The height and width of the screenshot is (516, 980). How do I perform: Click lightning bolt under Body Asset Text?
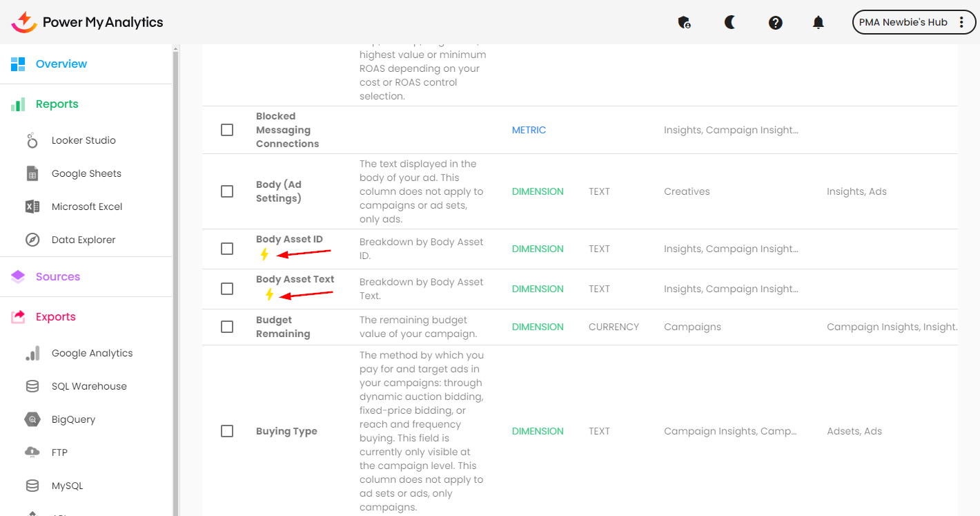point(269,295)
